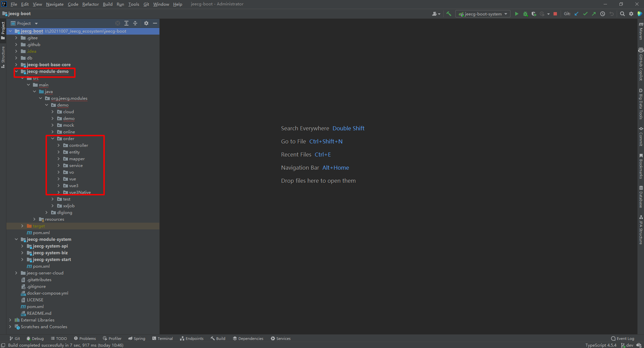The width and height of the screenshot is (644, 348).
Task: Click the Build Project hammer icon
Action: [x=449, y=14]
